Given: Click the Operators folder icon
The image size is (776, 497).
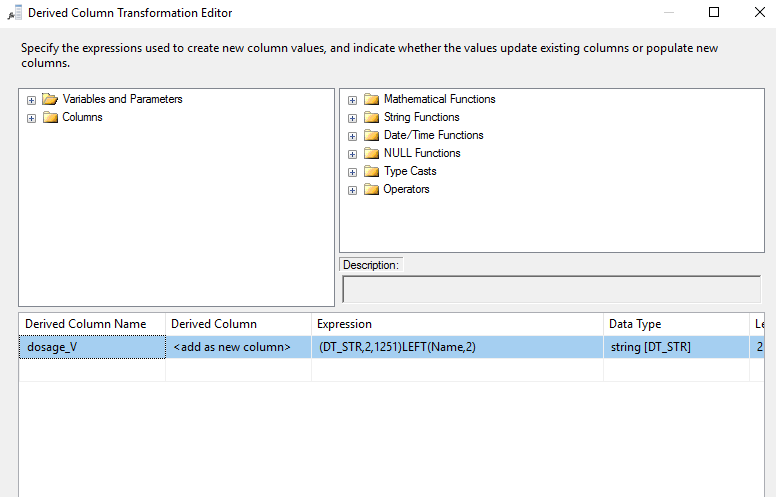Looking at the screenshot, I should pyautogui.click(x=371, y=189).
